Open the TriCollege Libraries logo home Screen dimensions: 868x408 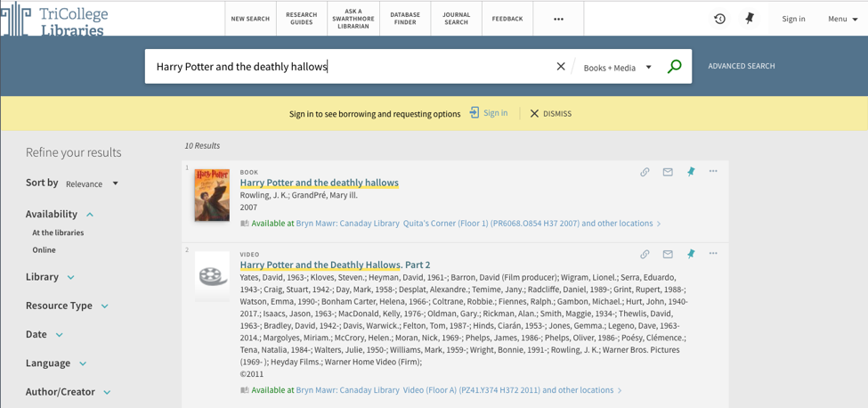pos(54,19)
